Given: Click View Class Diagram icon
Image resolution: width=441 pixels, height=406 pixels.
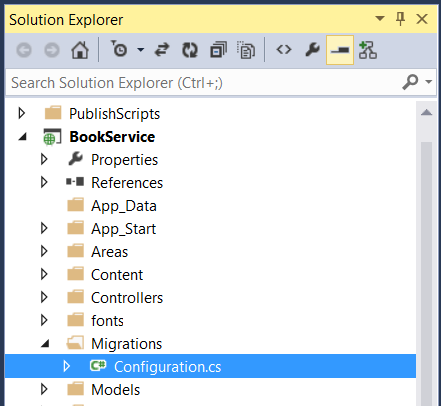Looking at the screenshot, I should pyautogui.click(x=368, y=50).
